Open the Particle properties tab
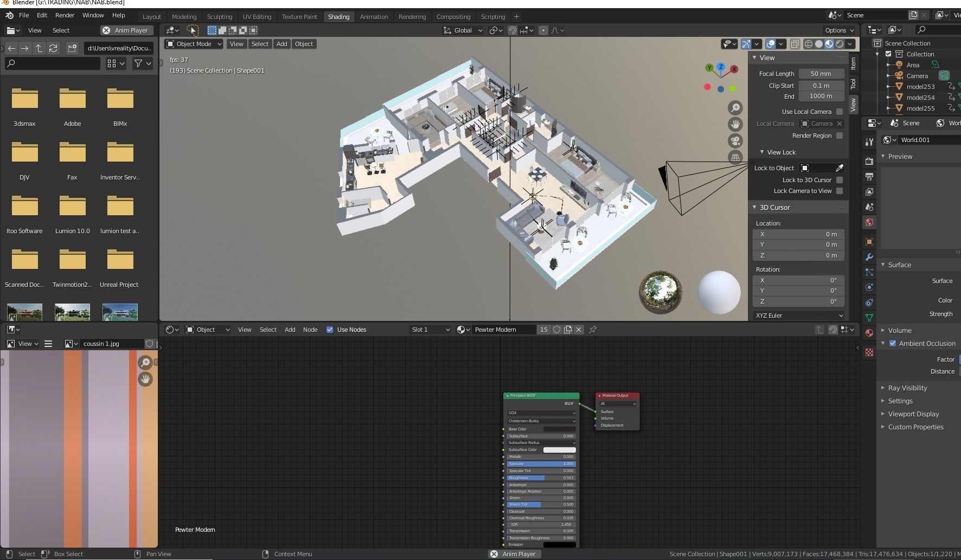Image resolution: width=961 pixels, height=560 pixels. [x=869, y=272]
